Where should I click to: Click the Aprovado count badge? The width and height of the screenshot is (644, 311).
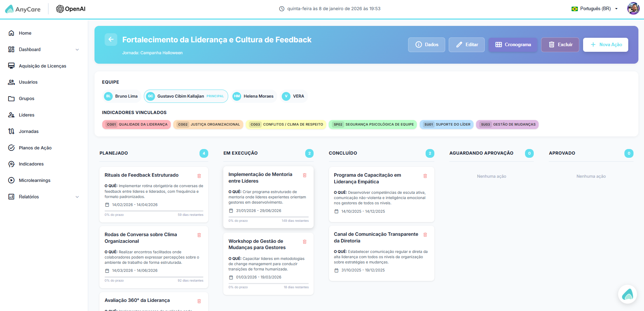pos(629,153)
